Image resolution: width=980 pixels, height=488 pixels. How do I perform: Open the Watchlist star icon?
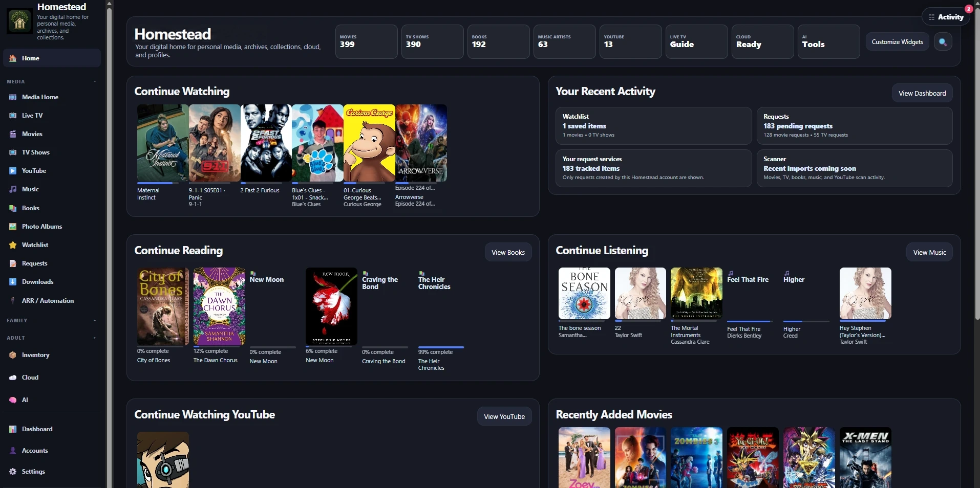coord(13,245)
